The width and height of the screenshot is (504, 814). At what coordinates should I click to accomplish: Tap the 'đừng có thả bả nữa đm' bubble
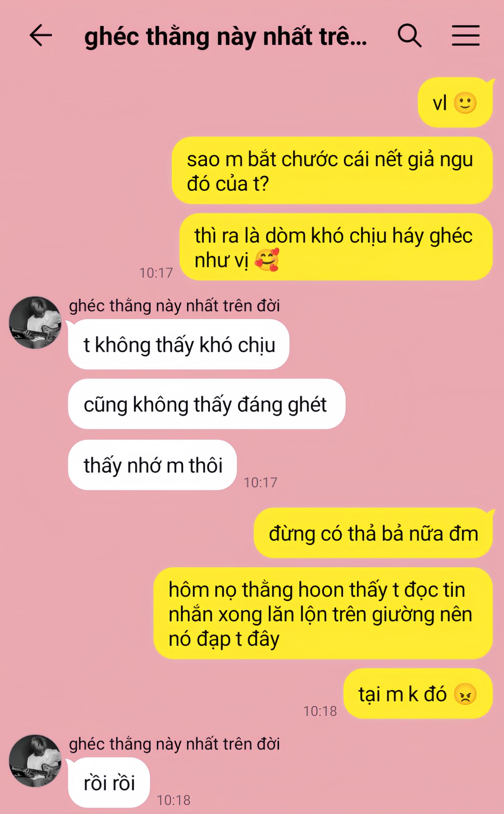coord(373,533)
